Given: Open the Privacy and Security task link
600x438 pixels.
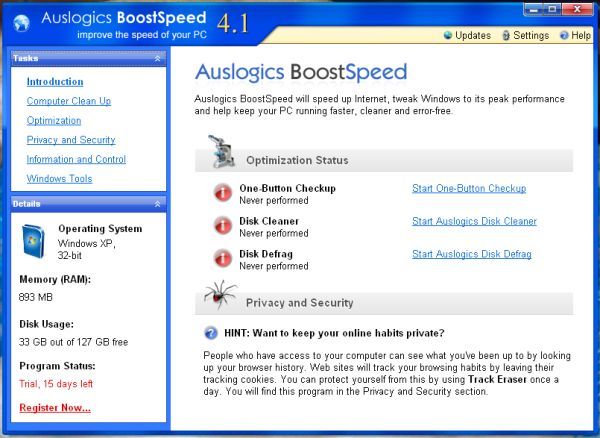Looking at the screenshot, I should point(71,140).
